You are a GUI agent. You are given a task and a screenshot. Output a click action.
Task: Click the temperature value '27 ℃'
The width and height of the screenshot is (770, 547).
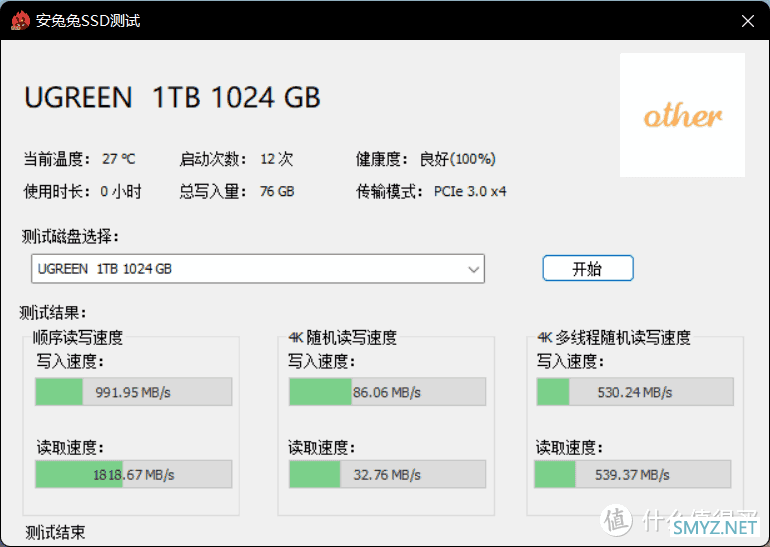click(118, 159)
